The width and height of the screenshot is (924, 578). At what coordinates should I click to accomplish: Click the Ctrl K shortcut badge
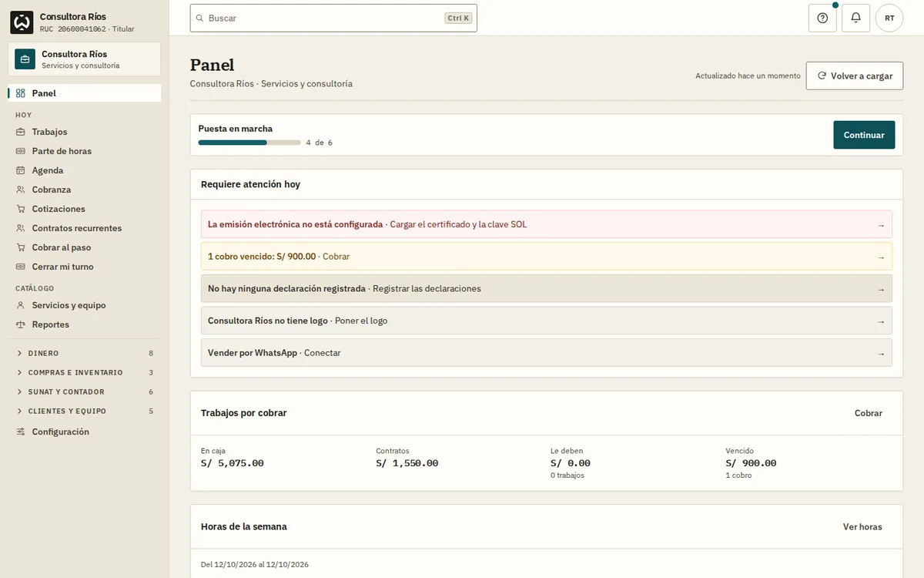[458, 18]
